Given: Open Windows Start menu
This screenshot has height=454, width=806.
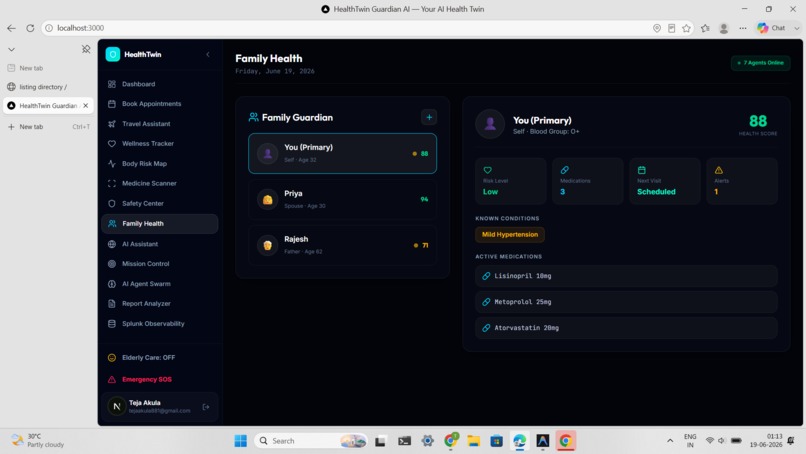Looking at the screenshot, I should coord(240,441).
